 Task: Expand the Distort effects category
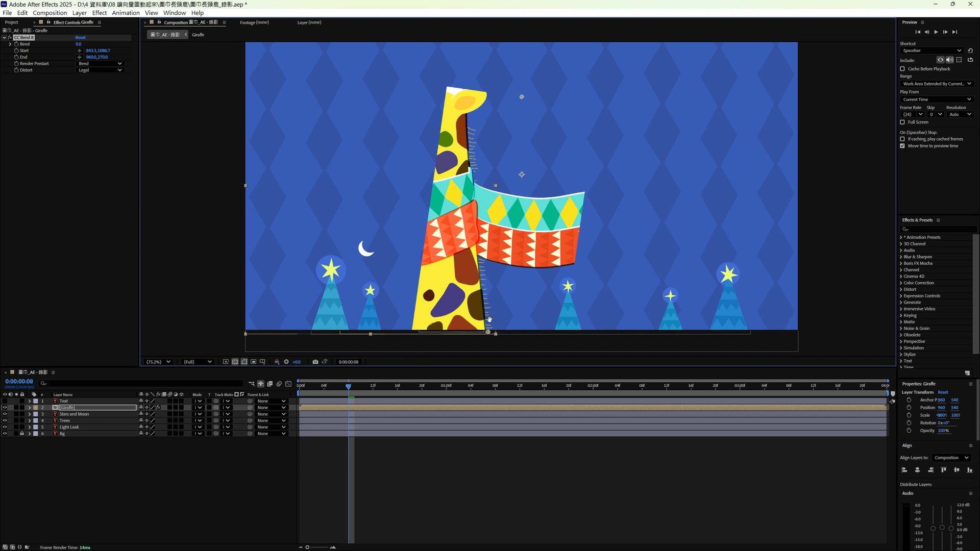901,289
